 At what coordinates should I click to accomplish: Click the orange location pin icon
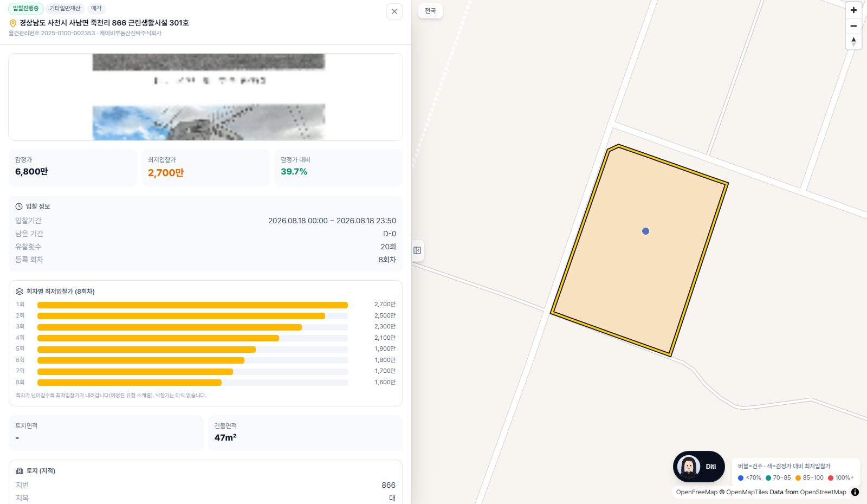(x=13, y=23)
